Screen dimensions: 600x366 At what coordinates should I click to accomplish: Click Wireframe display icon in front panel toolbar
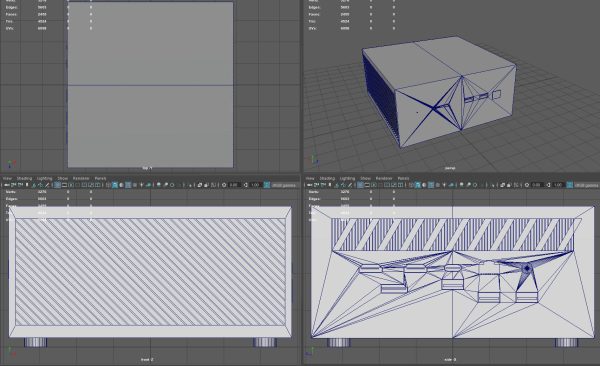click(x=108, y=185)
